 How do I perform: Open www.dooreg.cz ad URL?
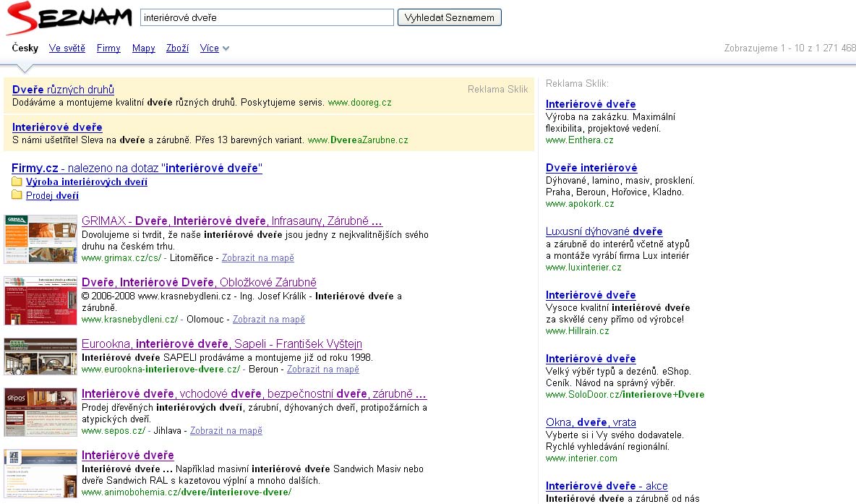tap(360, 103)
